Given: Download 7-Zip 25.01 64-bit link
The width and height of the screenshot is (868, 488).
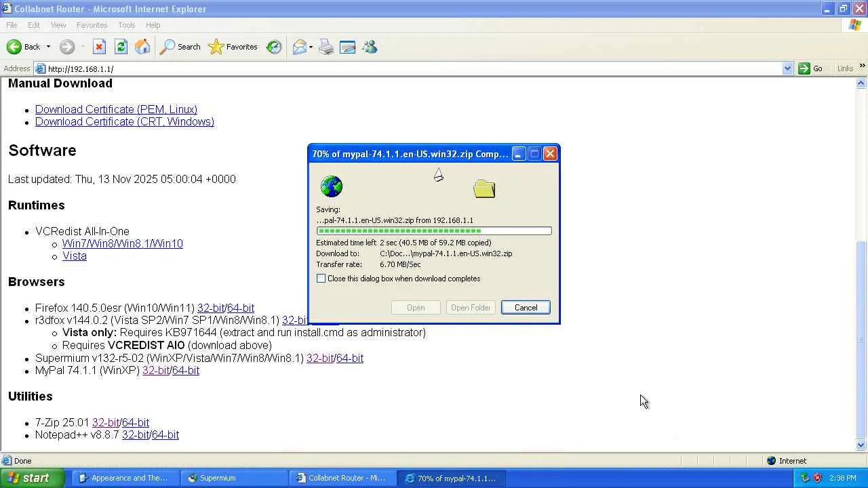Looking at the screenshot, I should coord(136,423).
